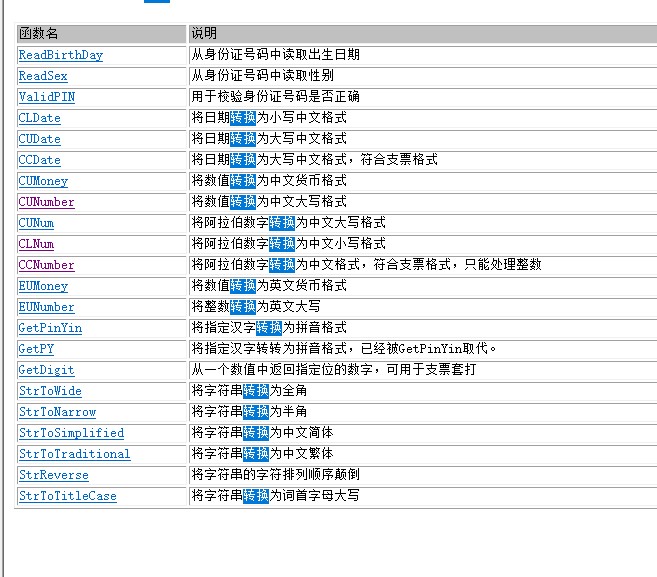Screen dimensions: 657x577
Task: Click description 将字符串转换为中文繁体
Action: 262,453
